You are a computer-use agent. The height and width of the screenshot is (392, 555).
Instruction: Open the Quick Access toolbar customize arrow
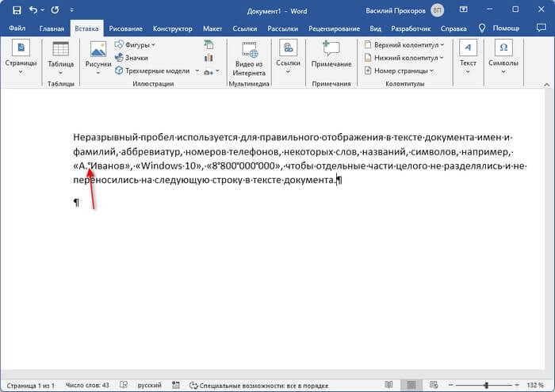tap(72, 10)
